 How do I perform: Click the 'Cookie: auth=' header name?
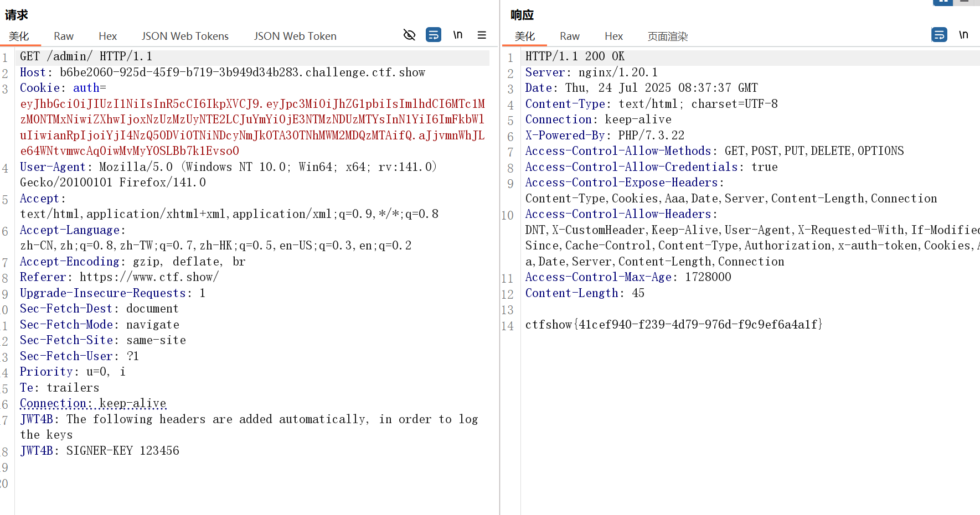[x=63, y=88]
